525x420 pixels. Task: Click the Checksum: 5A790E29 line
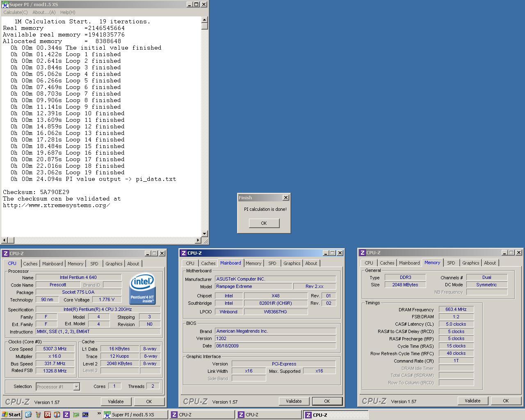[x=36, y=192]
